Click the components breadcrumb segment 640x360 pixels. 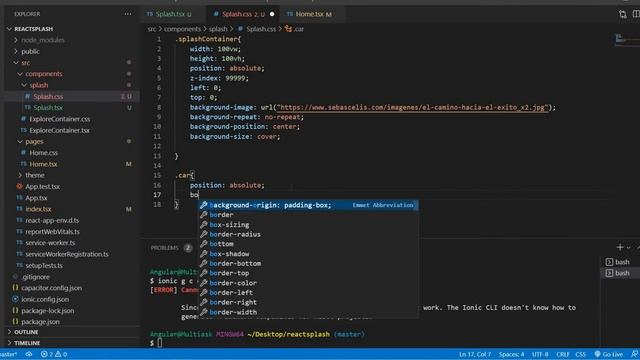click(182, 29)
